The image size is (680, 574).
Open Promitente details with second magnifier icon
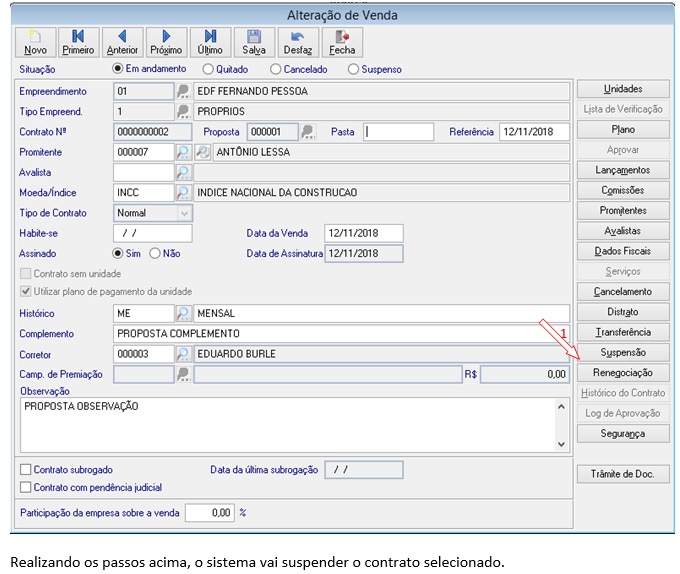tap(203, 152)
